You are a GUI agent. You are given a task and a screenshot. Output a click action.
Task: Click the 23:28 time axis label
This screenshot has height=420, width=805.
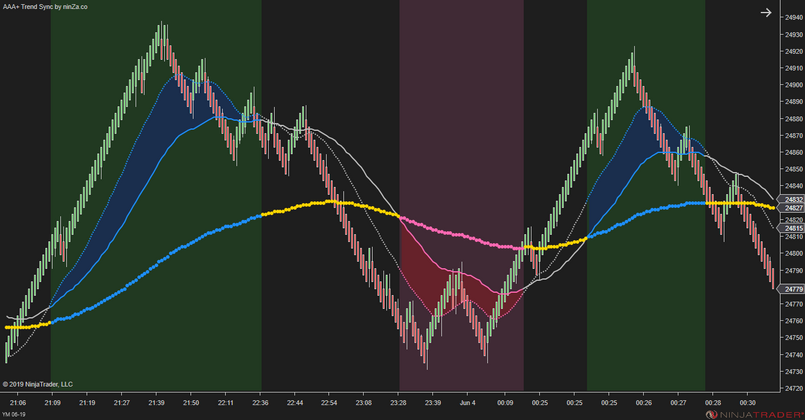click(398, 402)
